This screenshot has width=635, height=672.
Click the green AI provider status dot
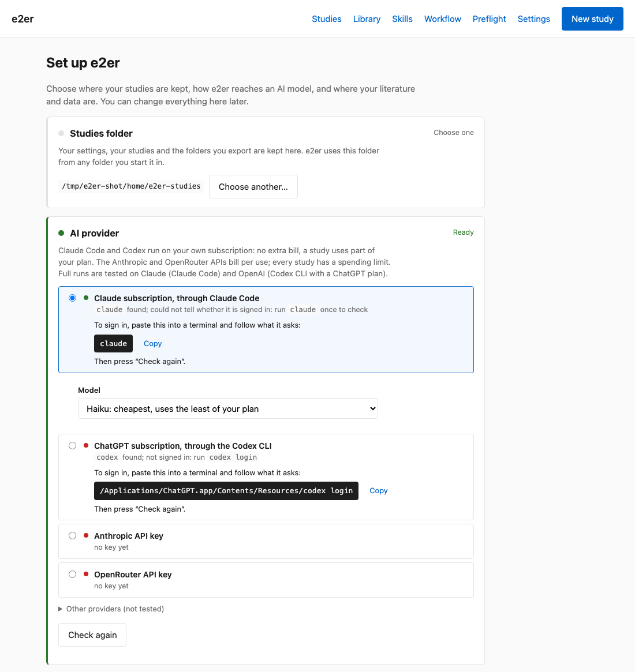pyautogui.click(x=61, y=233)
